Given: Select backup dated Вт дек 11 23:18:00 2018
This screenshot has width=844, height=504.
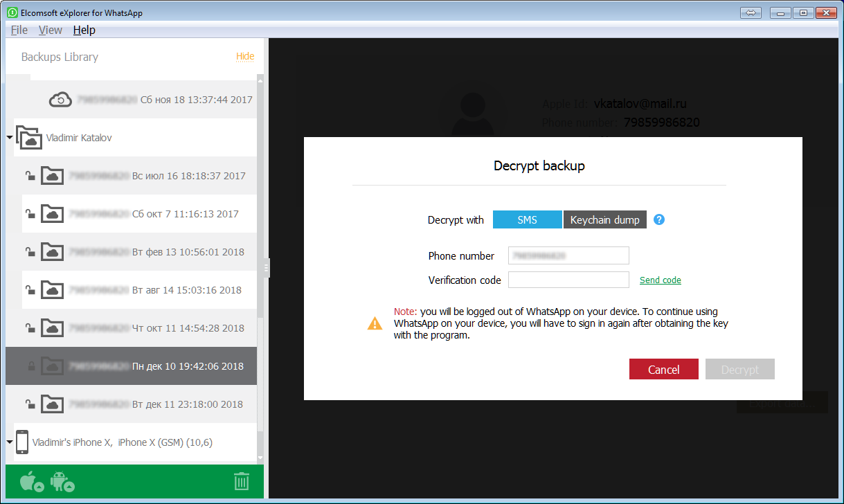Looking at the screenshot, I should pyautogui.click(x=139, y=404).
